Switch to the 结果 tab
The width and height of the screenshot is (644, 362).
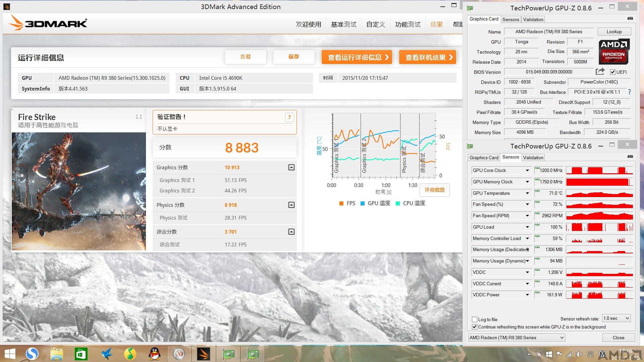[437, 24]
